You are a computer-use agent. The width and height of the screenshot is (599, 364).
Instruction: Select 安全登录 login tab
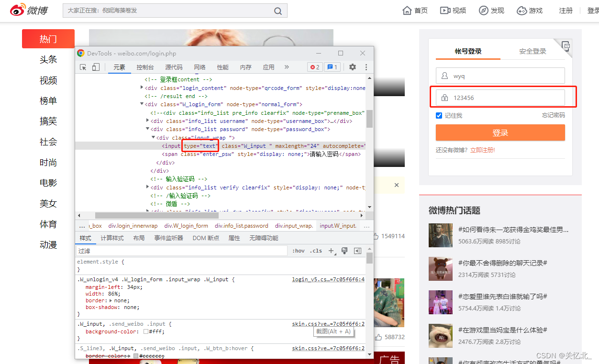(532, 51)
